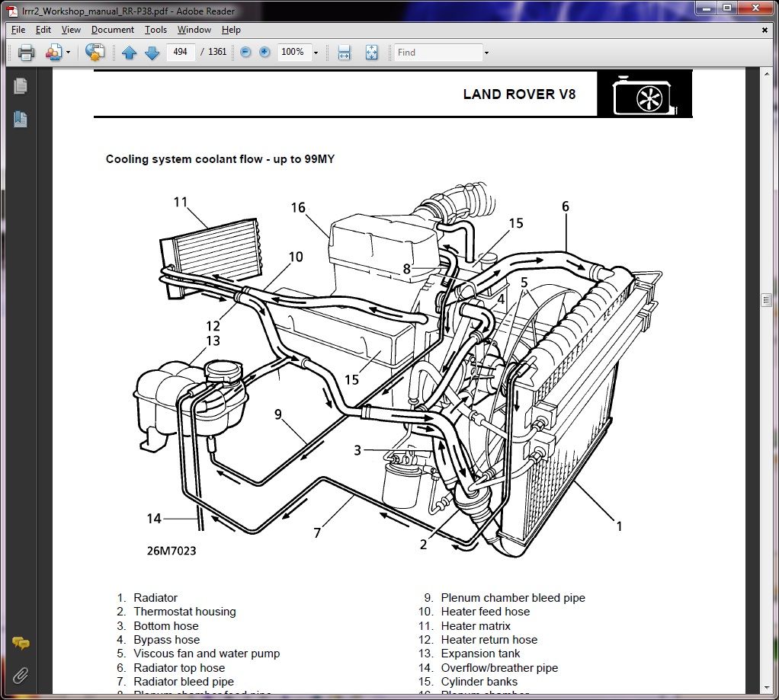The height and width of the screenshot is (700, 779).
Task: Click diagram callout number 11
Action: click(x=181, y=202)
